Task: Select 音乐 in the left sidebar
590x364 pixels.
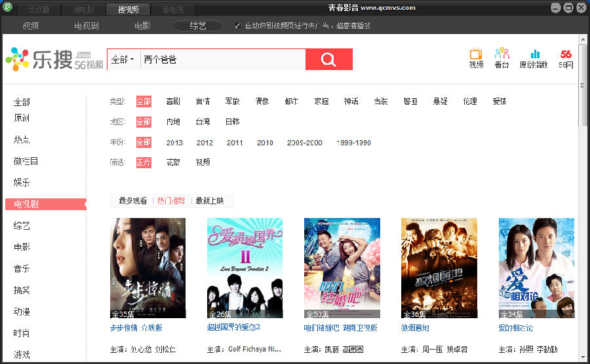Action: [x=22, y=268]
